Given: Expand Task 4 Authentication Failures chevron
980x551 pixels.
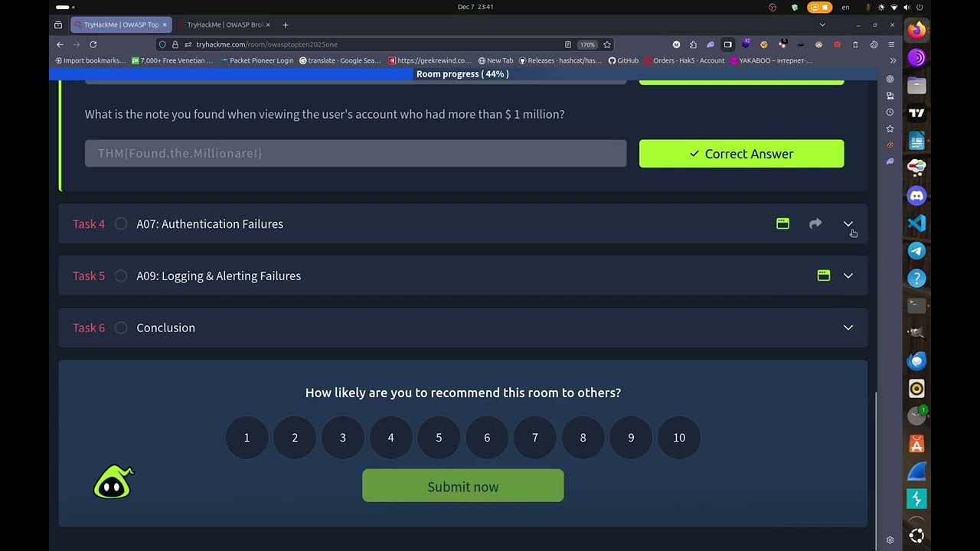Looking at the screenshot, I should click(848, 223).
